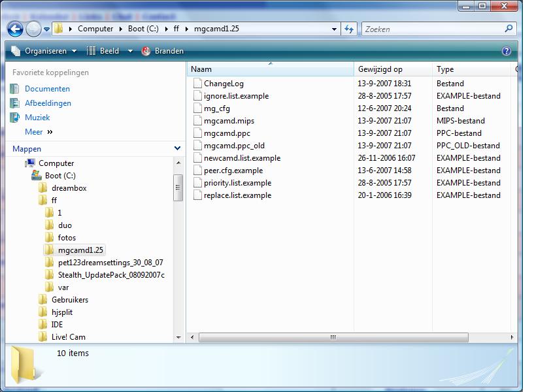The width and height of the screenshot is (549, 392).
Task: Select pet123dreamsettings_30_08_07 folder in tree
Action: (x=110, y=263)
